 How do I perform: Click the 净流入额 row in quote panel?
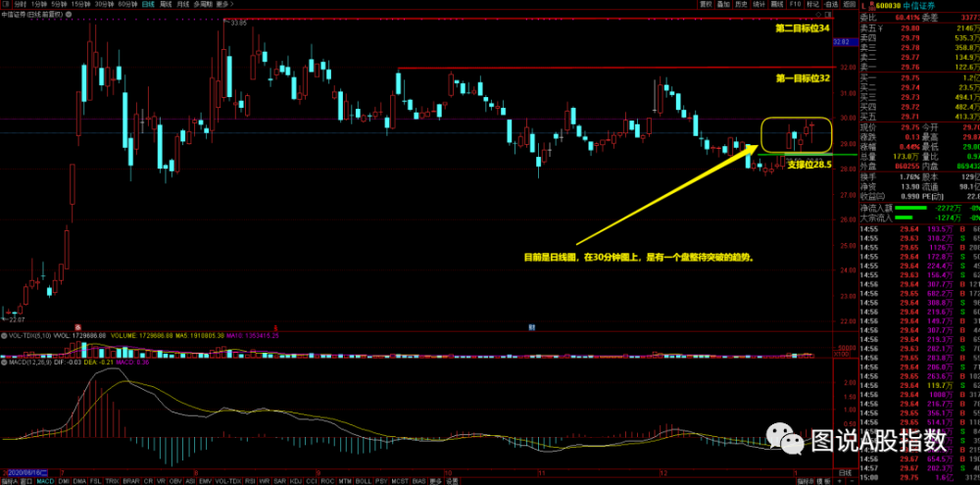pyautogui.click(x=919, y=208)
